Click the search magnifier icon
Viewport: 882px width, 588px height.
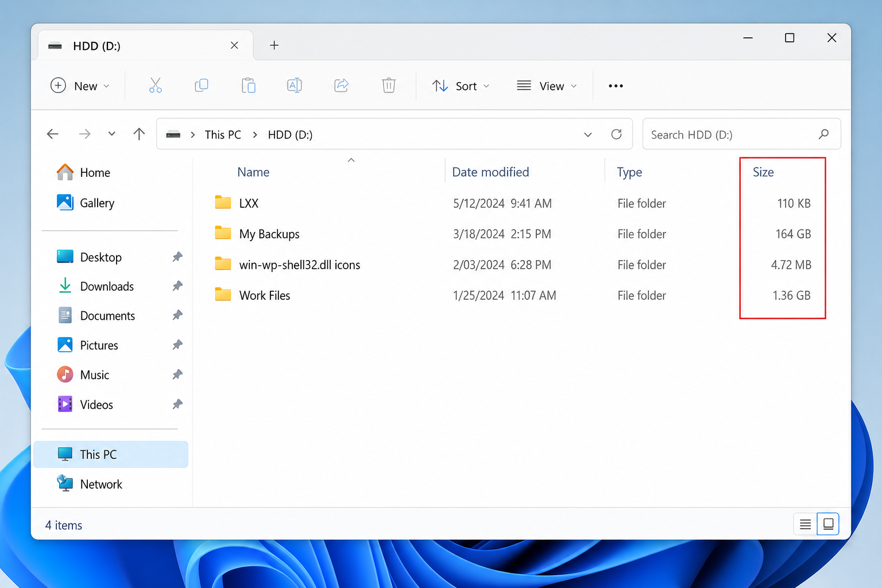(x=823, y=134)
